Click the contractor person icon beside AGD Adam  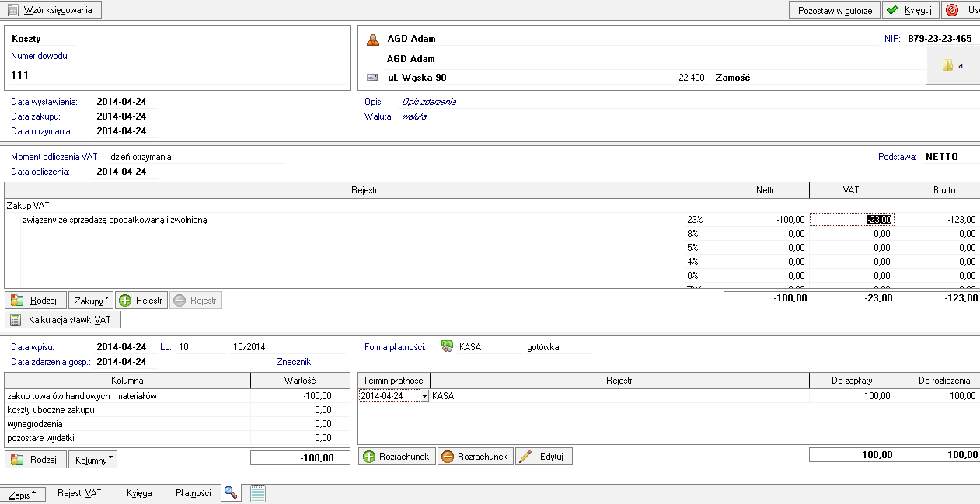[373, 40]
